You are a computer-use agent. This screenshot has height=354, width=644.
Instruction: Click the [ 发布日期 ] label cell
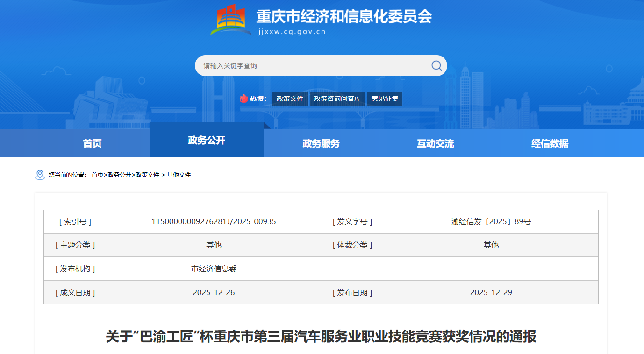coord(352,292)
